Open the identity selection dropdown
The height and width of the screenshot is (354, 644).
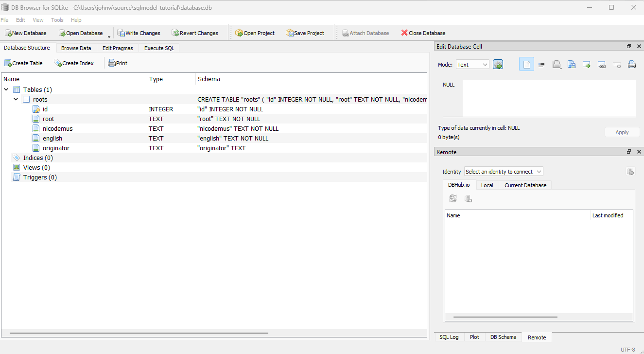pos(503,171)
